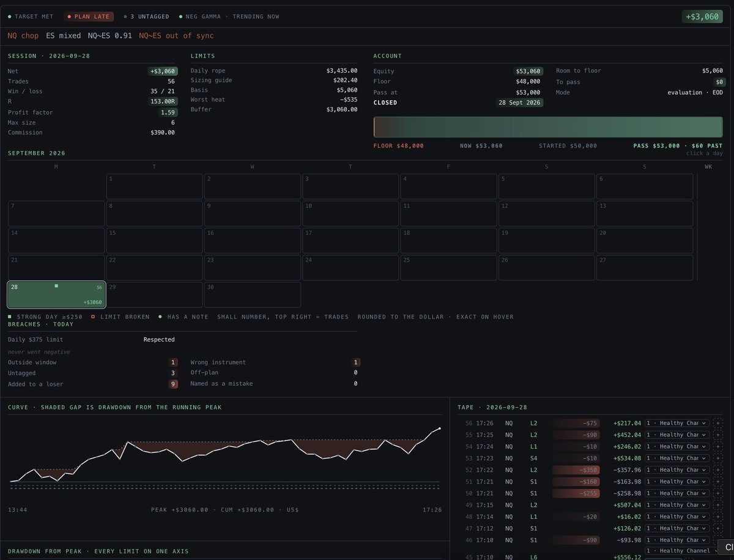The height and width of the screenshot is (560, 734).
Task: Select the September 30 calendar cell
Action: click(253, 295)
